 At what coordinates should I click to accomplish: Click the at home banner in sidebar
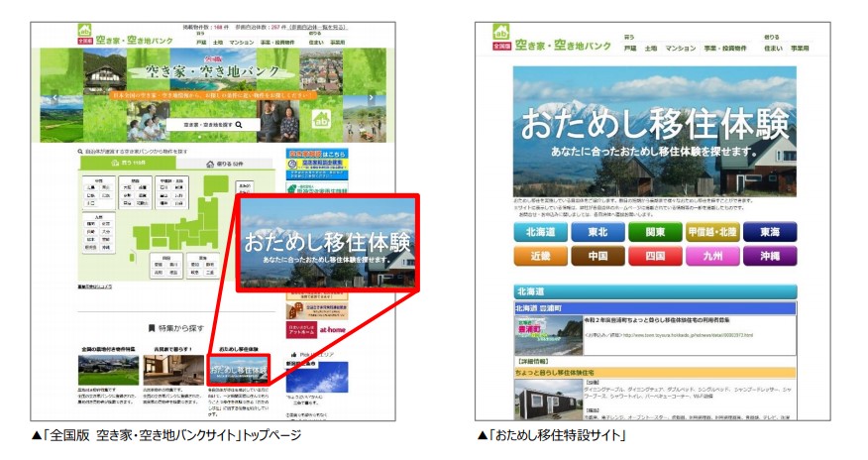[317, 330]
